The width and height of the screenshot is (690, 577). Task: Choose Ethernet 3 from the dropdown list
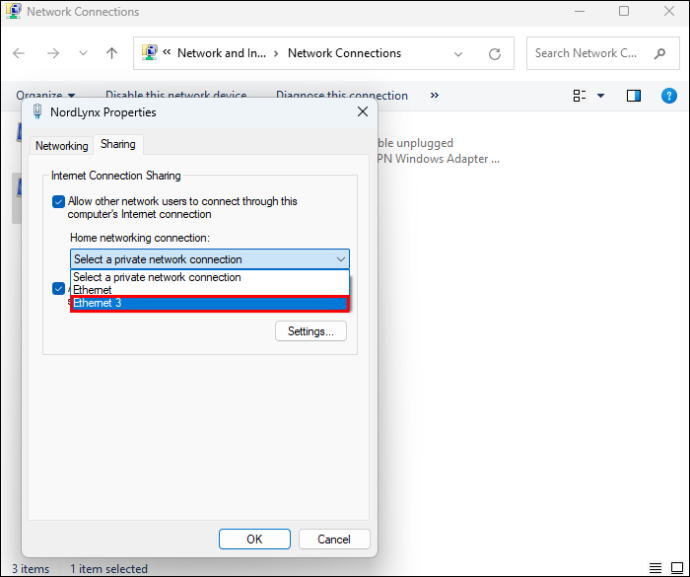click(210, 303)
